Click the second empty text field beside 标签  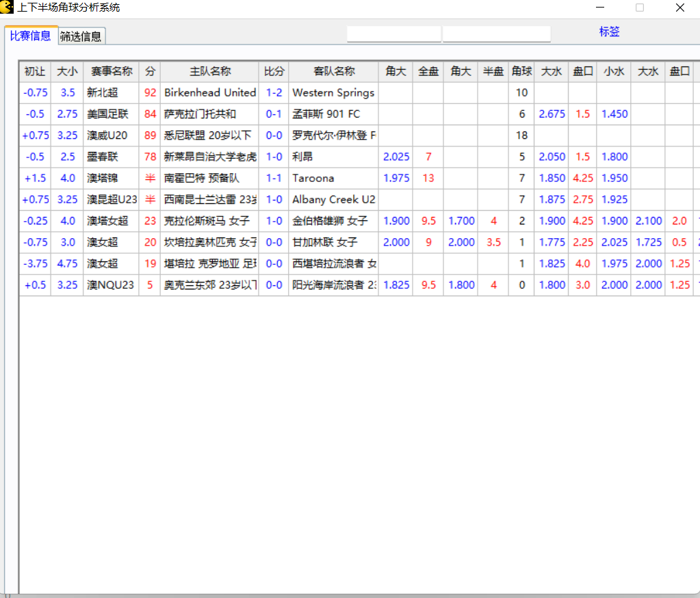[496, 34]
